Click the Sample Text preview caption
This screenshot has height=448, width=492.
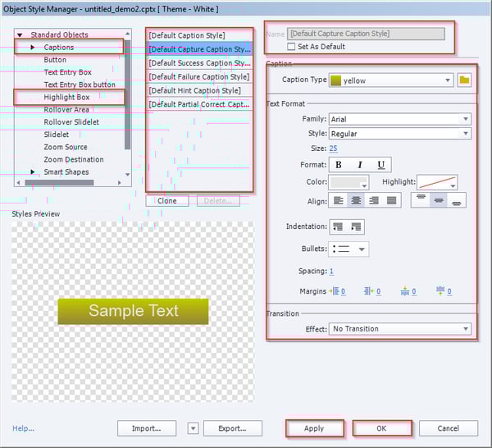click(133, 311)
